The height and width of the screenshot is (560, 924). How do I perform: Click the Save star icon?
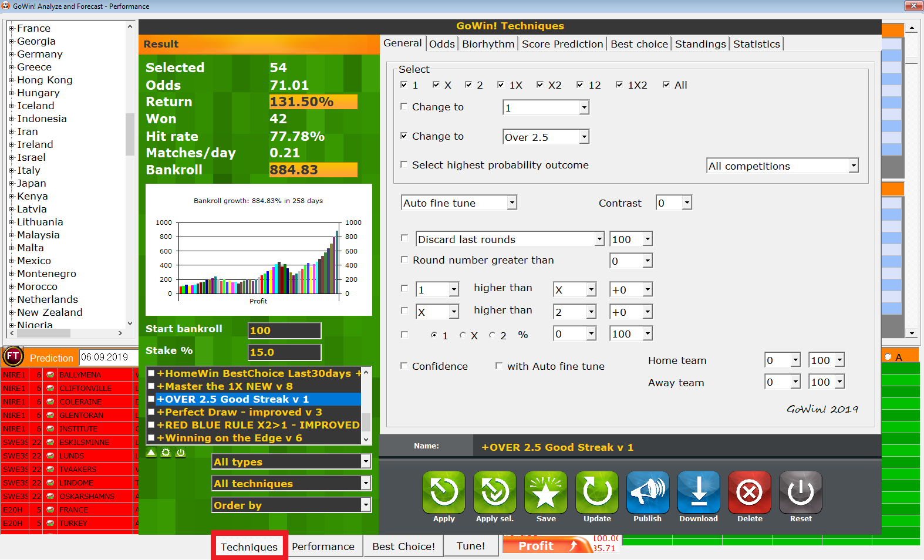pyautogui.click(x=546, y=492)
